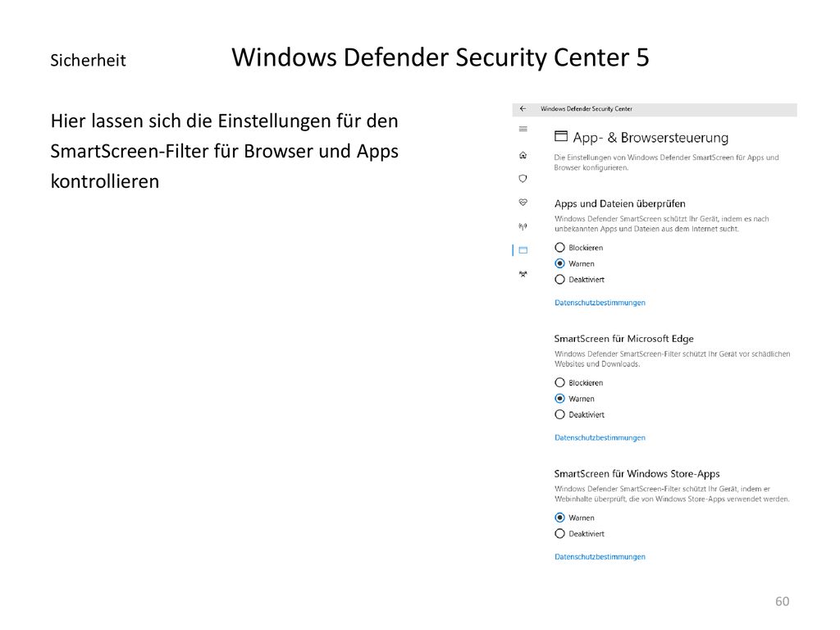Image resolution: width=840 pixels, height=630 pixels.
Task: Open Datenschutzbestimmungen link below Microsoft Edge section
Action: click(x=600, y=438)
